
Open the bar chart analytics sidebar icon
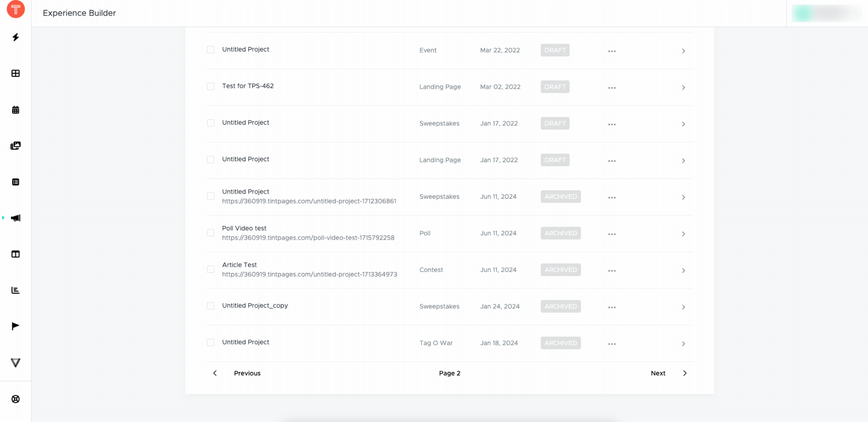[x=15, y=290]
